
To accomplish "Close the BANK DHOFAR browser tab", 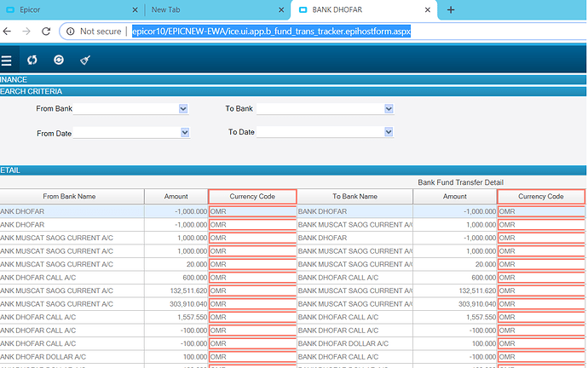I will click(x=428, y=10).
